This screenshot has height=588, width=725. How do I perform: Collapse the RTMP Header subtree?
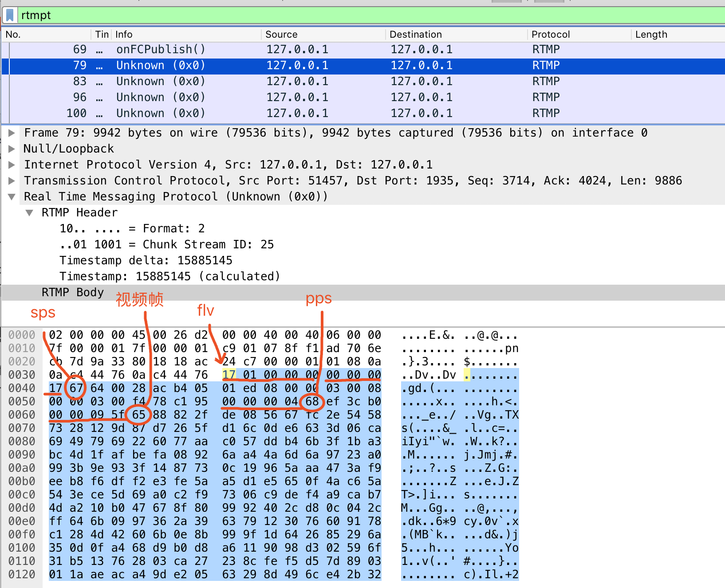tap(29, 212)
